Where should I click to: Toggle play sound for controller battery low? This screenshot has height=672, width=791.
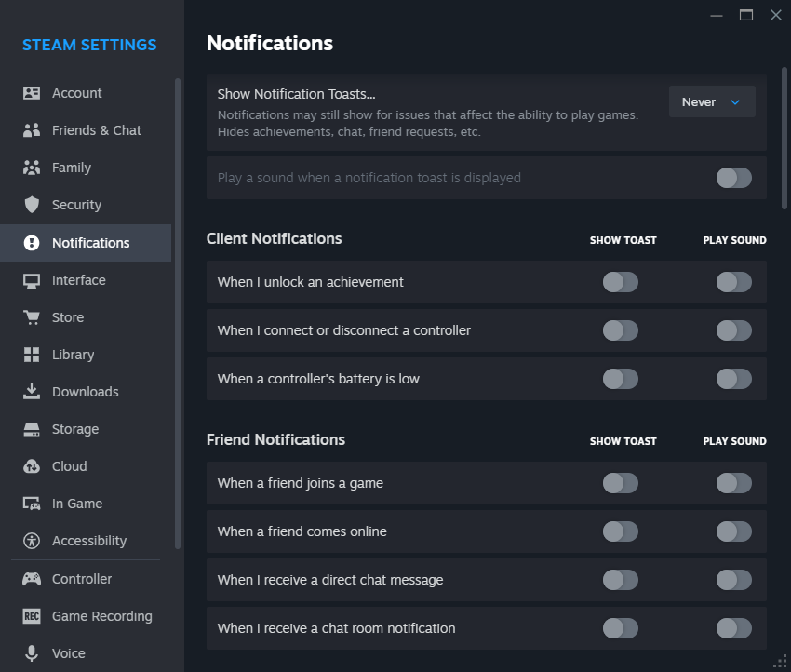734,379
